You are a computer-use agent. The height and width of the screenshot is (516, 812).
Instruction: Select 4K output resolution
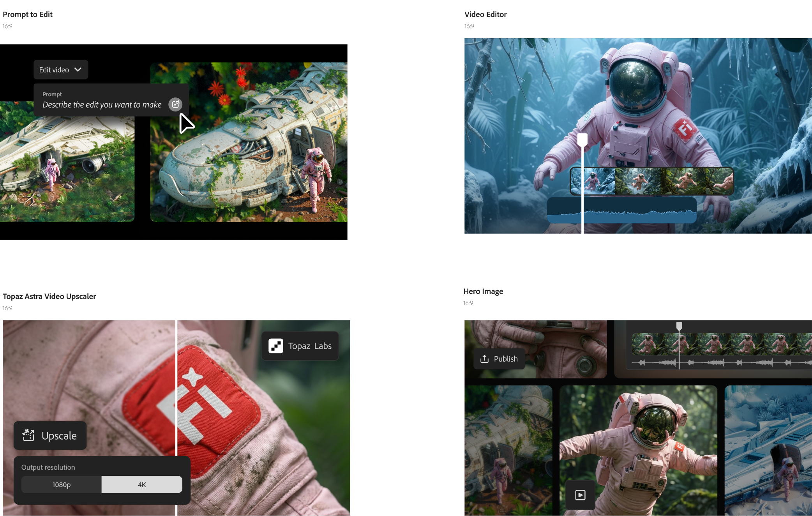[142, 484]
